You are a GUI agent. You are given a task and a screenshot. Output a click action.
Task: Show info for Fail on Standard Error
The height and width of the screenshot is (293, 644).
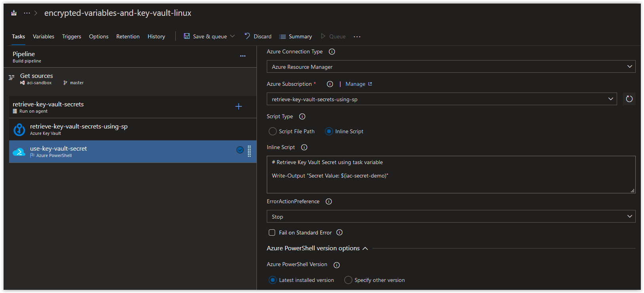click(x=339, y=233)
